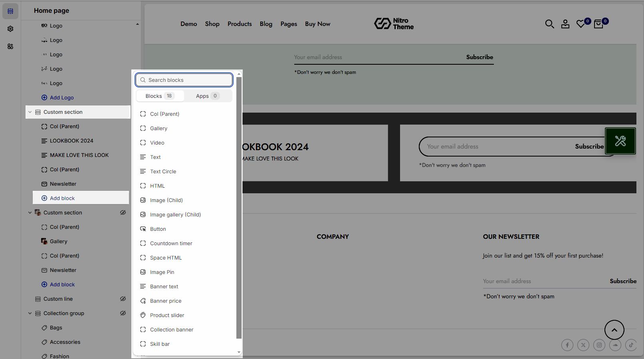Click the highlighted Add block button
Screen dimensions: 644x359
81,198
